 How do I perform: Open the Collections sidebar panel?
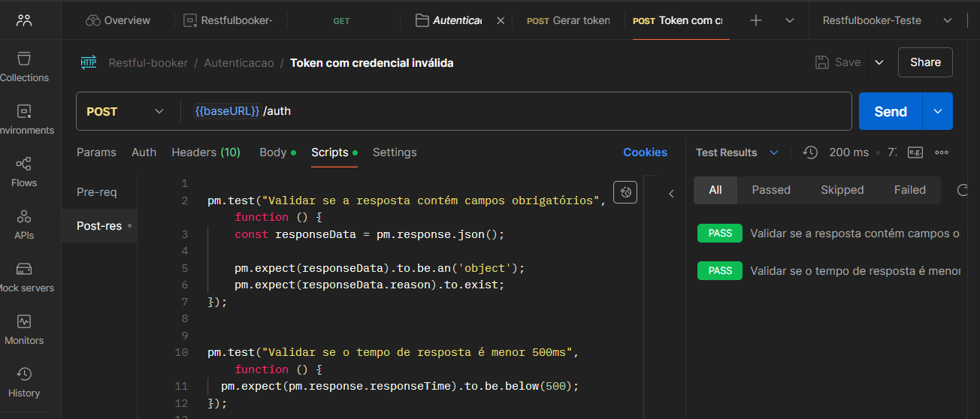[24, 66]
